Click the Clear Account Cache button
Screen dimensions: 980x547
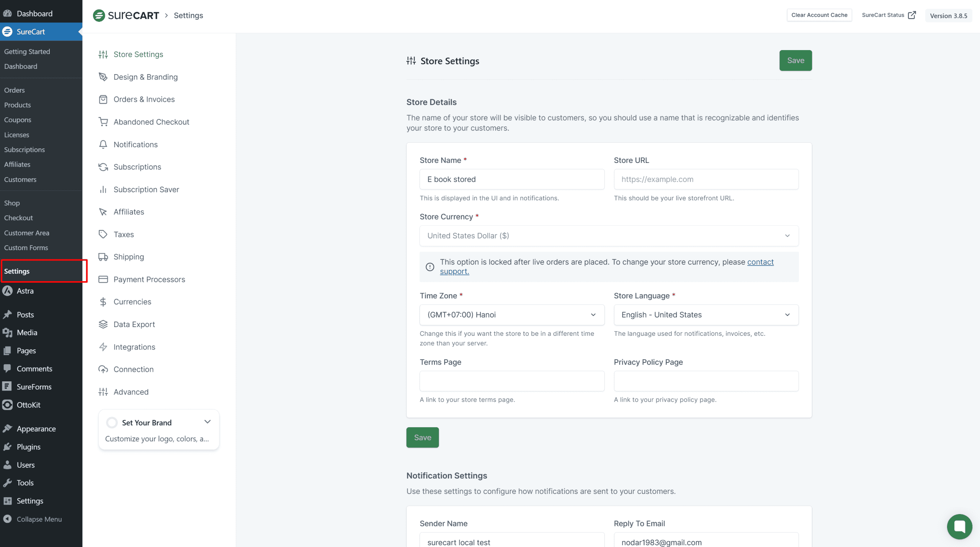point(819,15)
